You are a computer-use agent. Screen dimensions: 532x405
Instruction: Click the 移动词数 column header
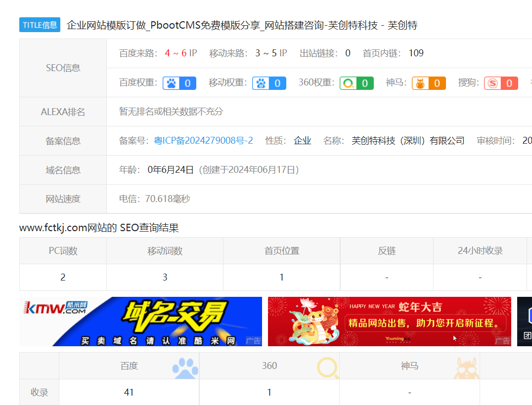[x=165, y=251]
